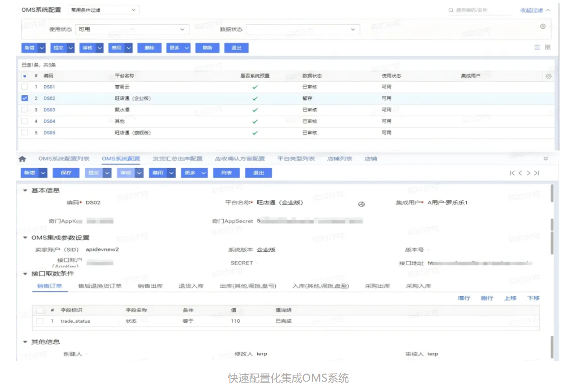The height and width of the screenshot is (392, 571).
Task: Click the double-chevron tab overflow icon
Action: 546,159
